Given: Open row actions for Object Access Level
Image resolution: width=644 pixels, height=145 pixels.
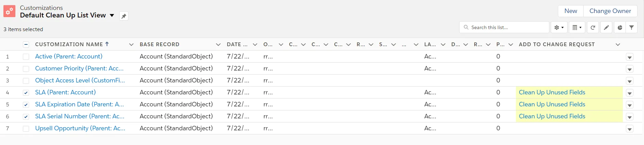Looking at the screenshot, I should pyautogui.click(x=630, y=81).
